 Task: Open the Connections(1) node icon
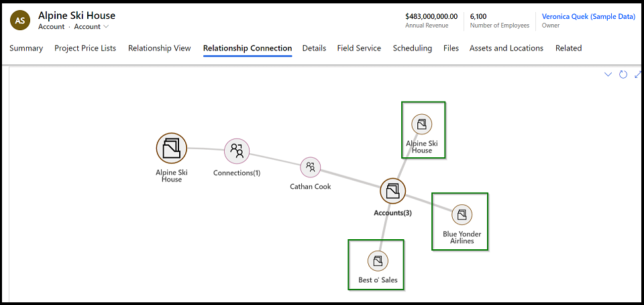pos(237,151)
